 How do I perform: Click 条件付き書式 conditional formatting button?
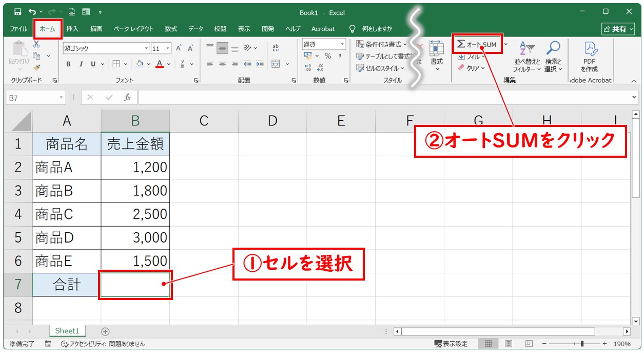(x=381, y=45)
